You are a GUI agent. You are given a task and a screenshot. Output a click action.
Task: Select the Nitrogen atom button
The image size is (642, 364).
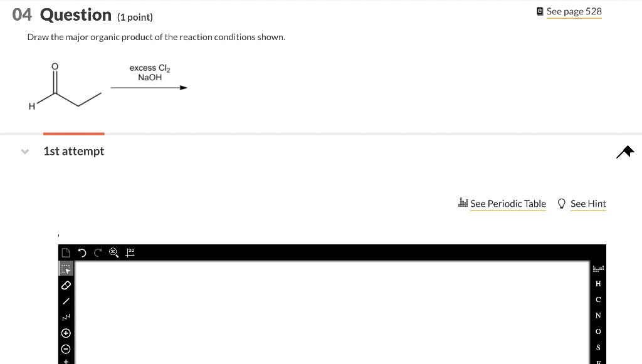[x=597, y=315]
